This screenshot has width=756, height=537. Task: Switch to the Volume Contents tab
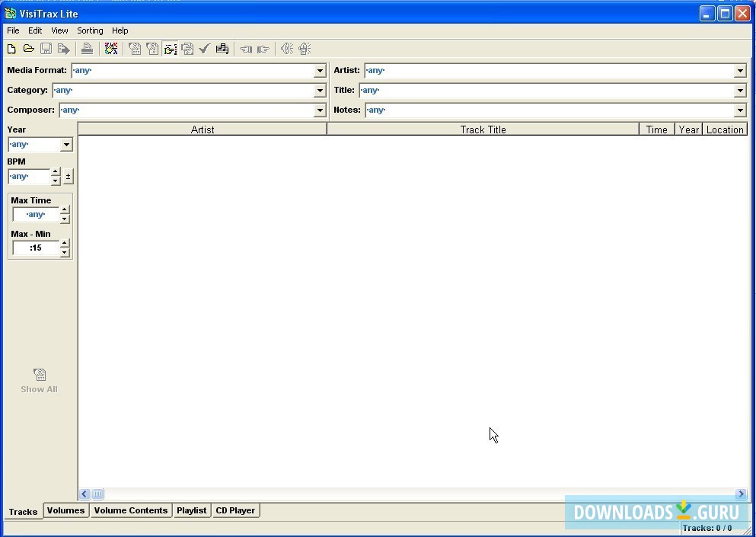click(x=131, y=510)
